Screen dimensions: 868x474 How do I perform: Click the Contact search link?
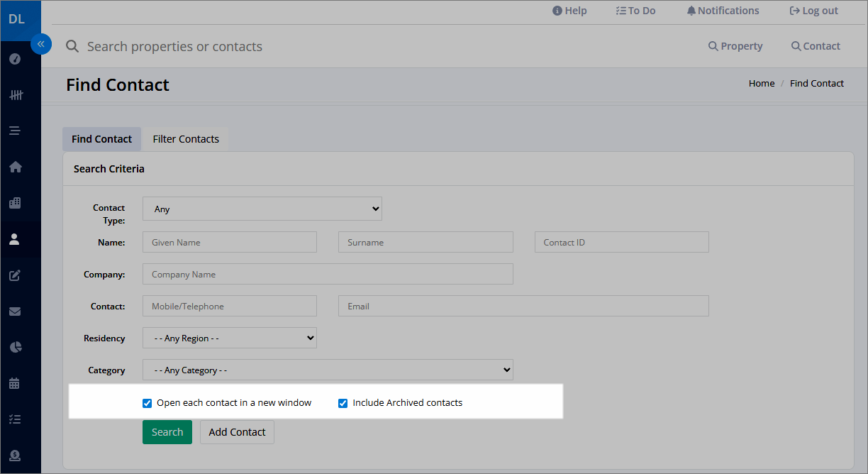point(816,46)
